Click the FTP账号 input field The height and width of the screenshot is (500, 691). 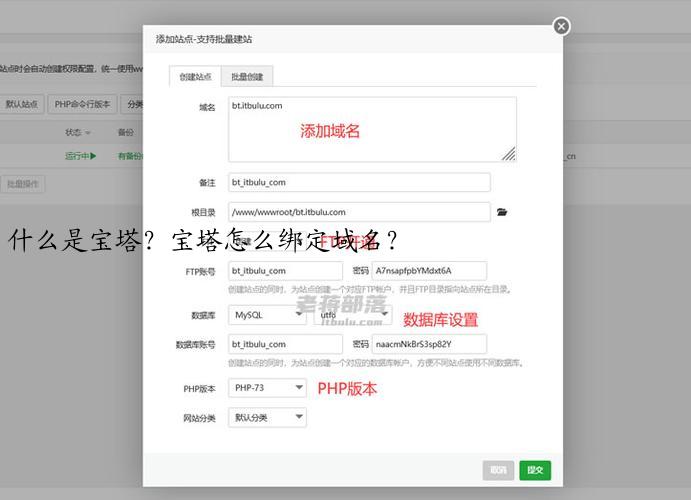pyautogui.click(x=285, y=271)
